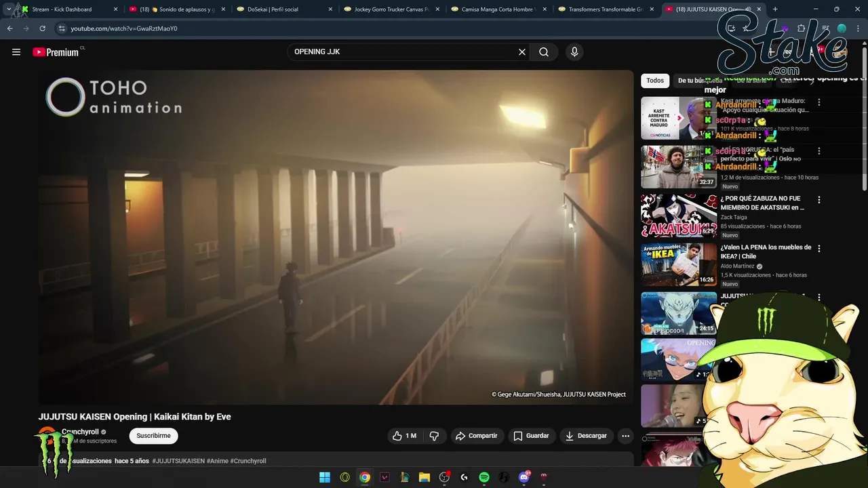868x488 pixels.
Task: Open options for the Noruega video
Action: pos(819,151)
